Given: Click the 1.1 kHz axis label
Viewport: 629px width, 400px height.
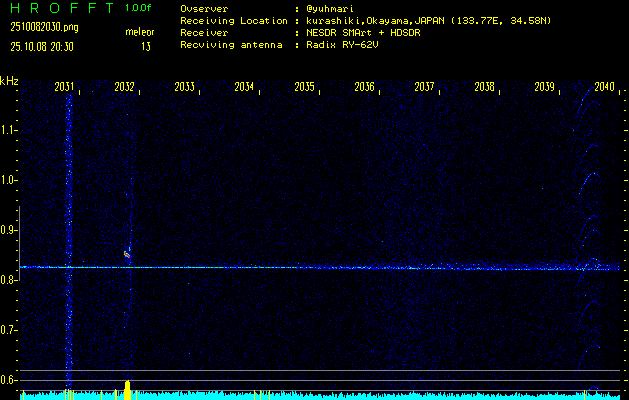Looking at the screenshot, I should point(9,130).
